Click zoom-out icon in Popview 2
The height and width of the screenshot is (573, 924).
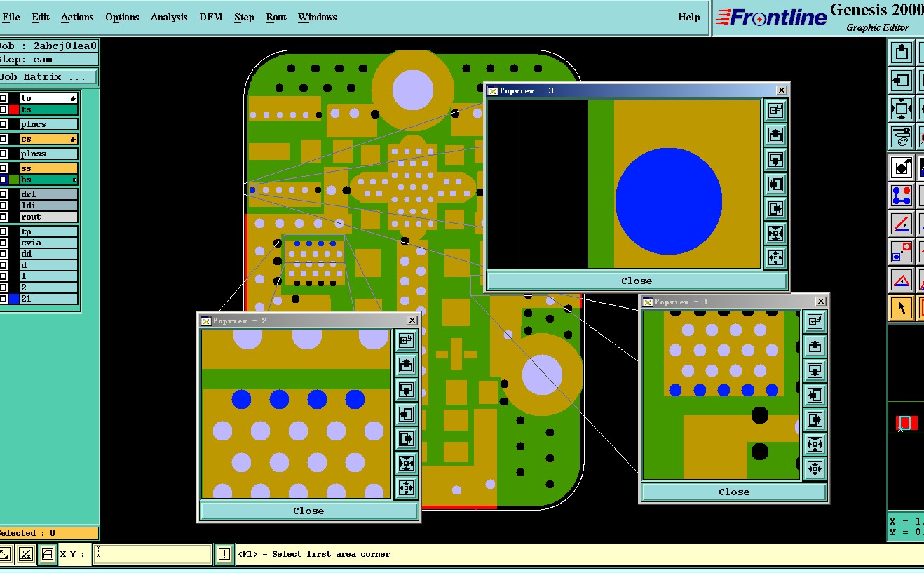(406, 487)
